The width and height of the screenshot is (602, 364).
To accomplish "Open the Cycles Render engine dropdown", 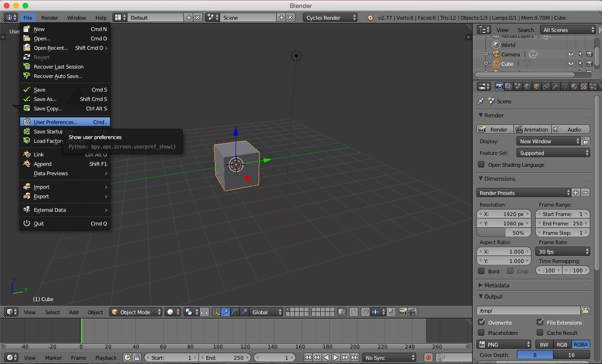I will (x=330, y=17).
